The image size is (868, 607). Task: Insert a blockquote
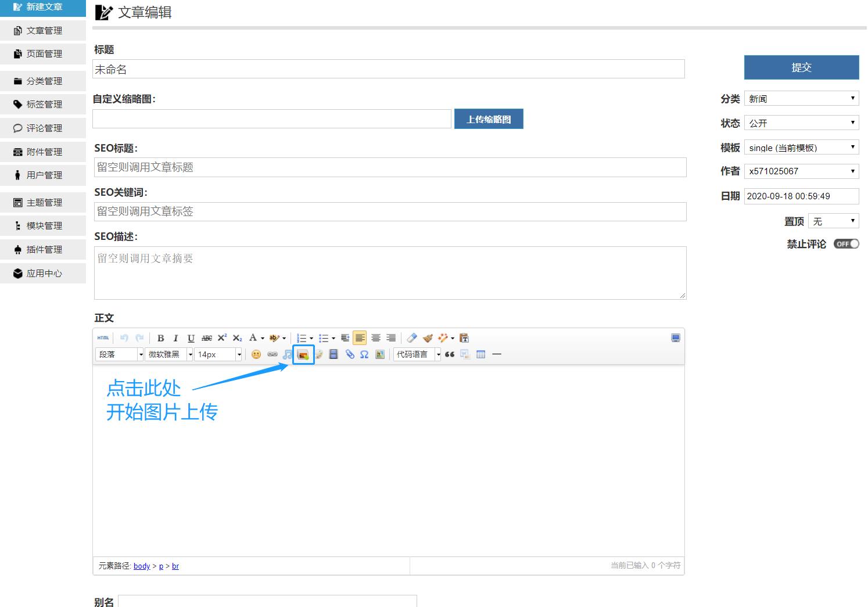(450, 354)
